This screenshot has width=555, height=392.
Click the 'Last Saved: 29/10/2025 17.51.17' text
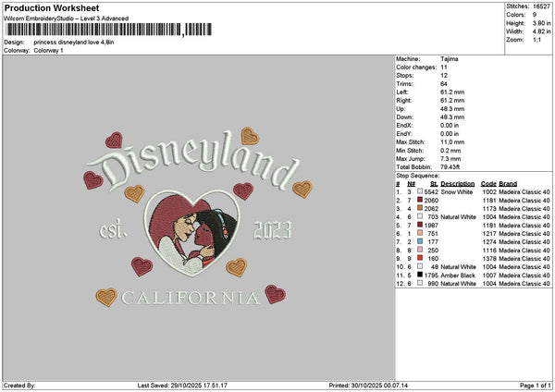182,386
